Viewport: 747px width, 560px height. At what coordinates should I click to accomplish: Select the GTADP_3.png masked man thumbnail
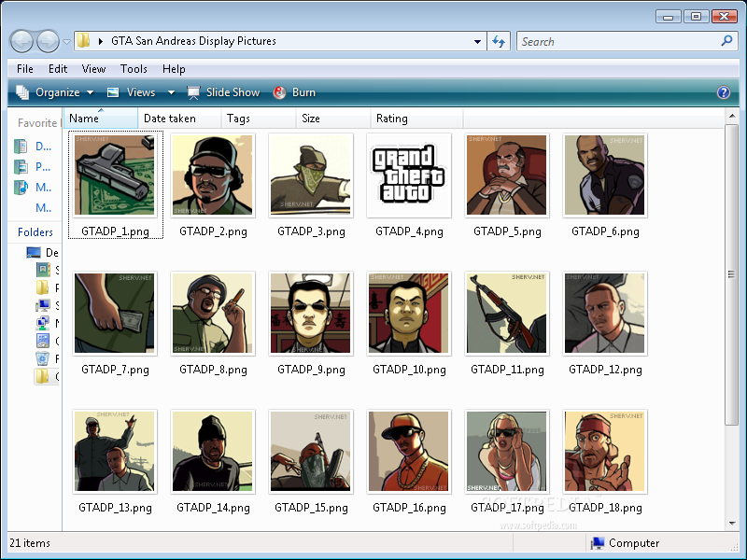(311, 175)
